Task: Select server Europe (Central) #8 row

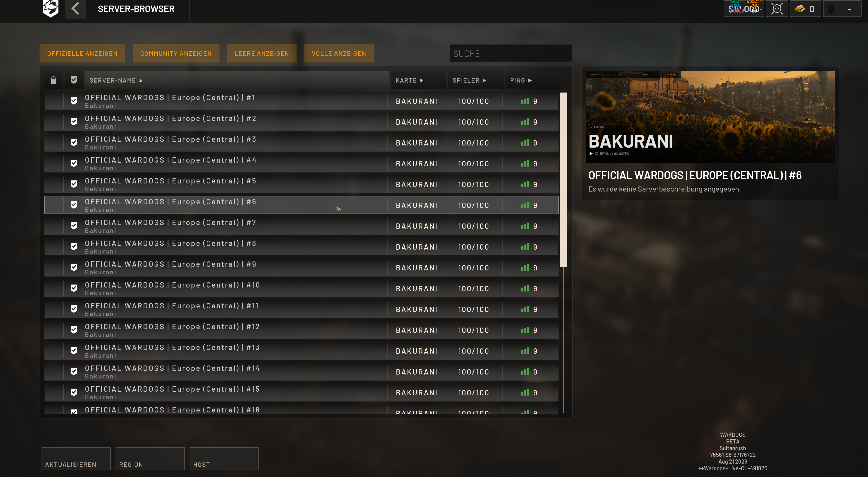Action: coord(301,247)
